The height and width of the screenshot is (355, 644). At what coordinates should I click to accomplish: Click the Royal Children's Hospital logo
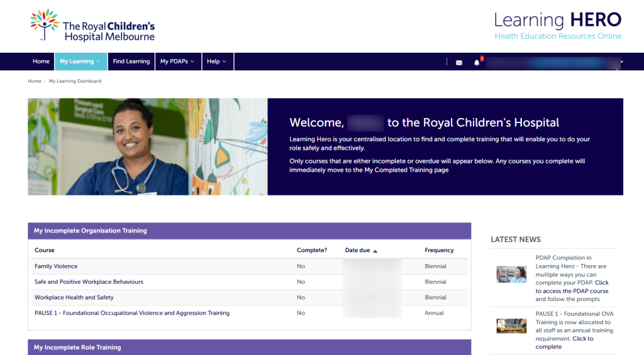92,25
